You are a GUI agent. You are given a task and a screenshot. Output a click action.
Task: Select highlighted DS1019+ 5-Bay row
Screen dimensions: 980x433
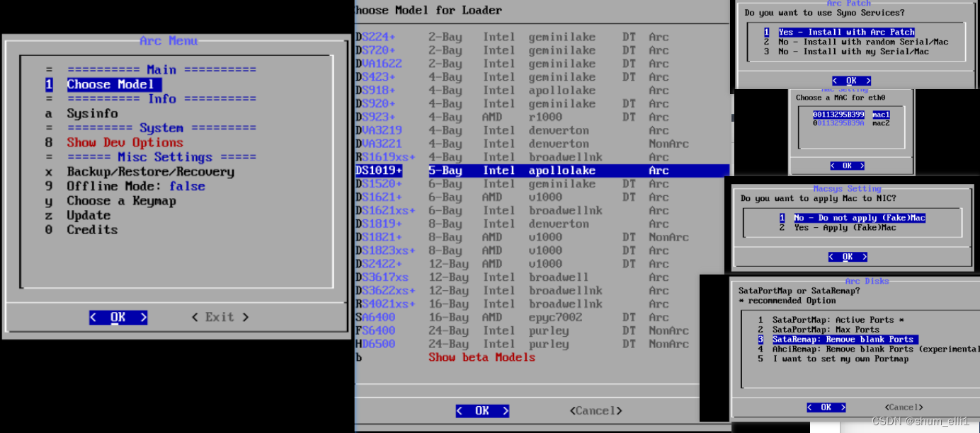pos(542,171)
